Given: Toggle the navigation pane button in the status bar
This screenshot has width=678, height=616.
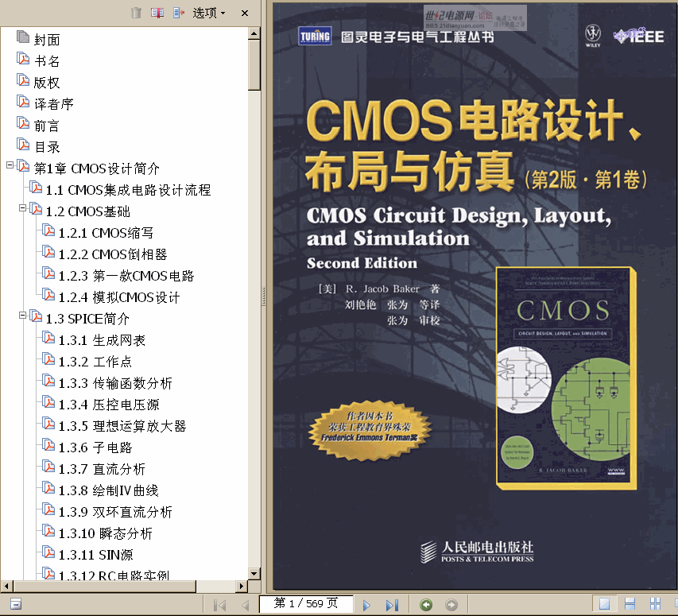Looking at the screenshot, I should coord(16,603).
